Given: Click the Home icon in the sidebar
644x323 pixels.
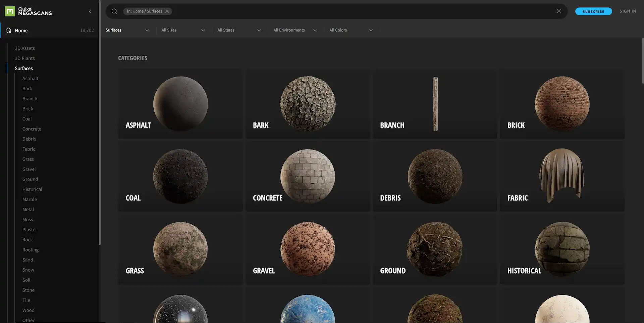Looking at the screenshot, I should [8, 30].
